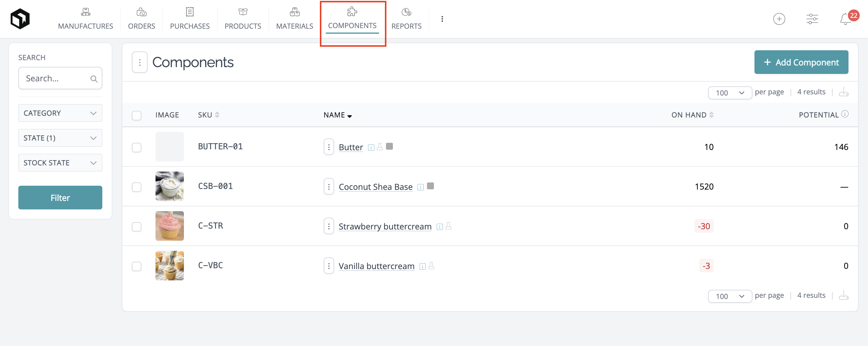
Task: Click the Potential column info icon
Action: (845, 114)
